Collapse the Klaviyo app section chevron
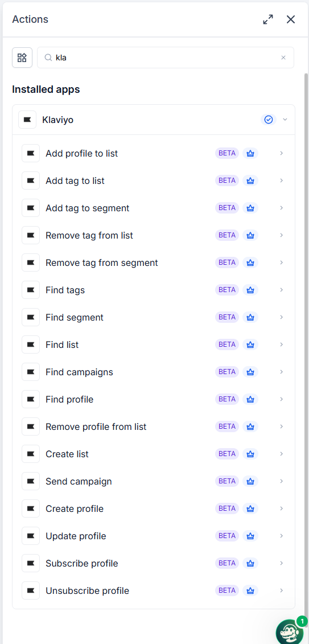The image size is (309, 644). [285, 120]
